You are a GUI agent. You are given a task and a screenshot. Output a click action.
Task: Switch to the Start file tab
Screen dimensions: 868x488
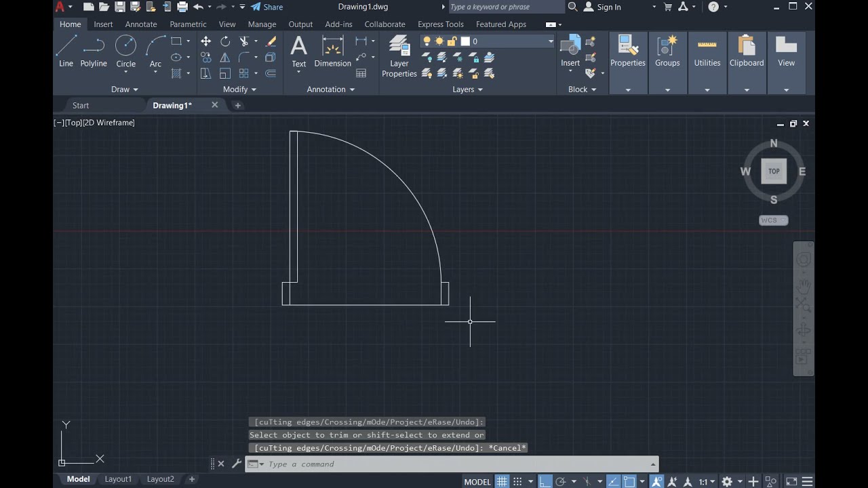pos(81,105)
